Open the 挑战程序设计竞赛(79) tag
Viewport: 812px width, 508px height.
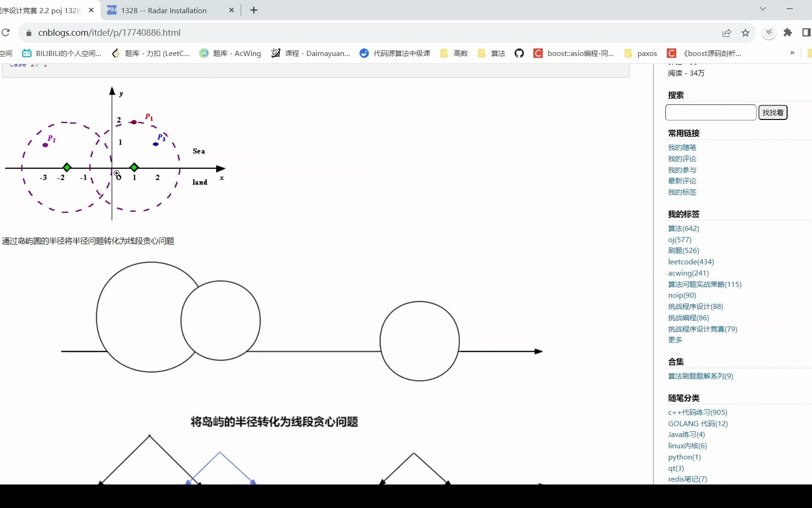point(703,329)
